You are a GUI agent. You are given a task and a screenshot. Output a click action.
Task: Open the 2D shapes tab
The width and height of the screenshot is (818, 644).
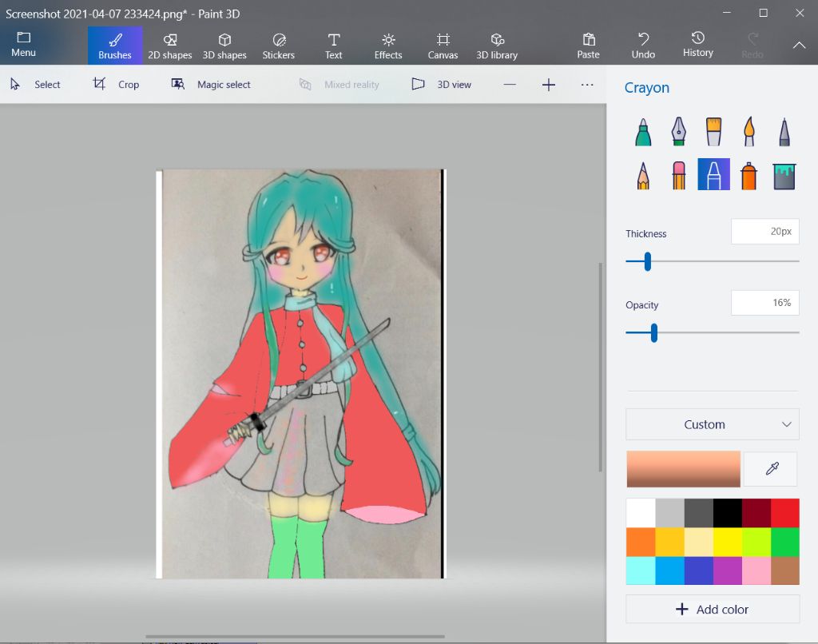[x=169, y=46]
